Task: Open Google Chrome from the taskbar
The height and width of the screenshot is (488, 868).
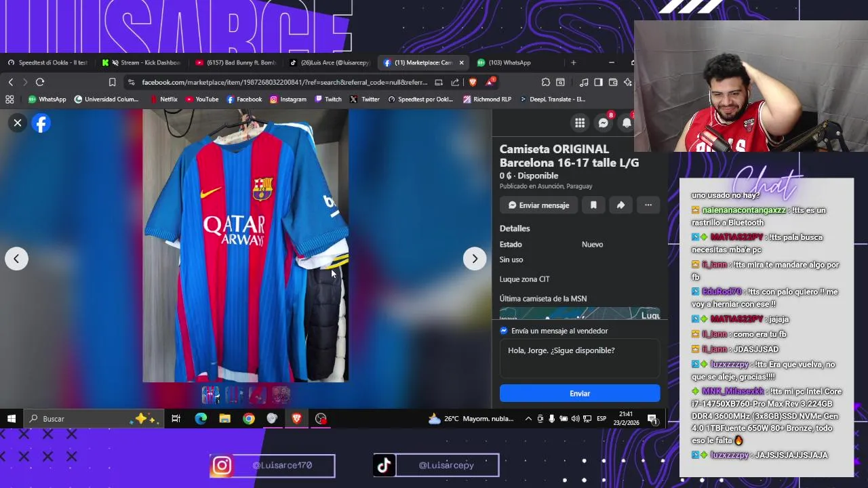Action: tap(249, 419)
